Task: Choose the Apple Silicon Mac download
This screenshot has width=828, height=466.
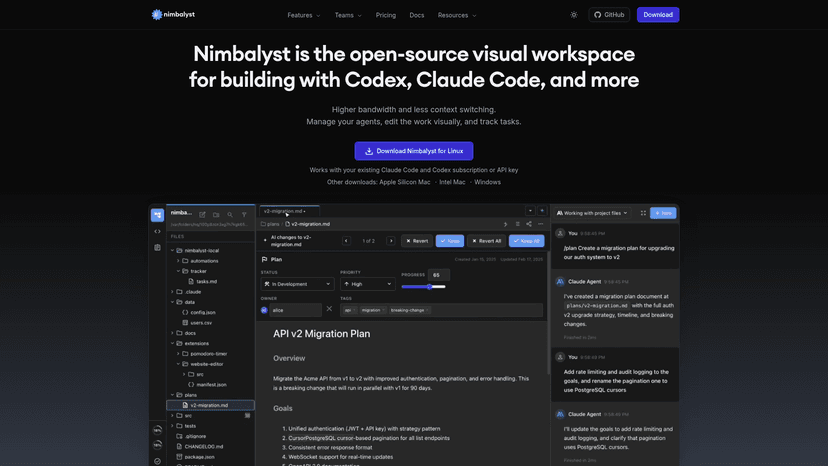Action: pyautogui.click(x=404, y=182)
